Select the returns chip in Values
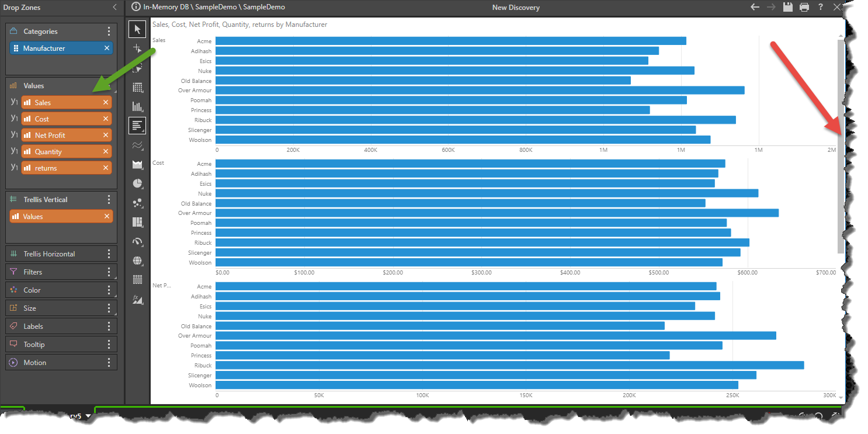868x434 pixels. pos(66,168)
